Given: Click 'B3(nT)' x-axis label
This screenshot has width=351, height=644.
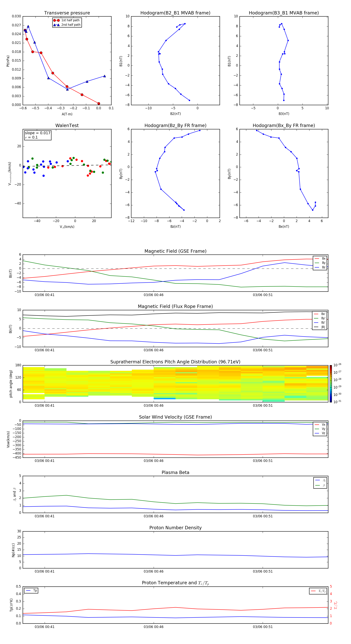Looking at the screenshot, I should pos(284,114).
